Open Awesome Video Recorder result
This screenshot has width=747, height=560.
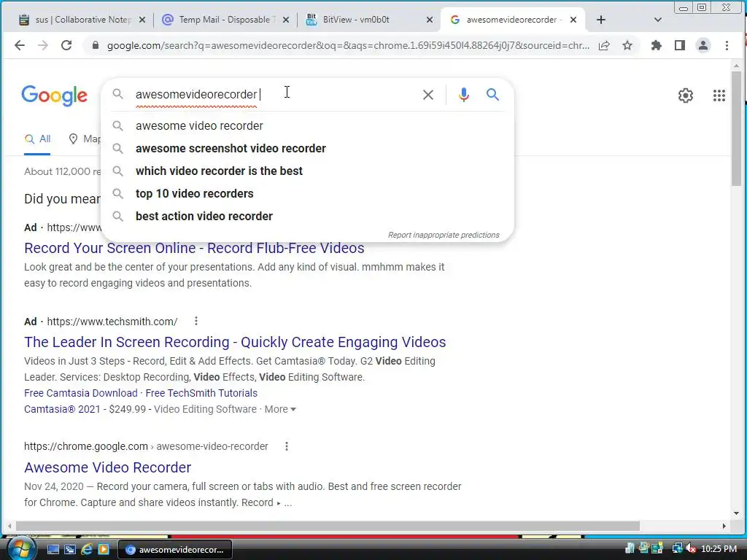coord(108,467)
